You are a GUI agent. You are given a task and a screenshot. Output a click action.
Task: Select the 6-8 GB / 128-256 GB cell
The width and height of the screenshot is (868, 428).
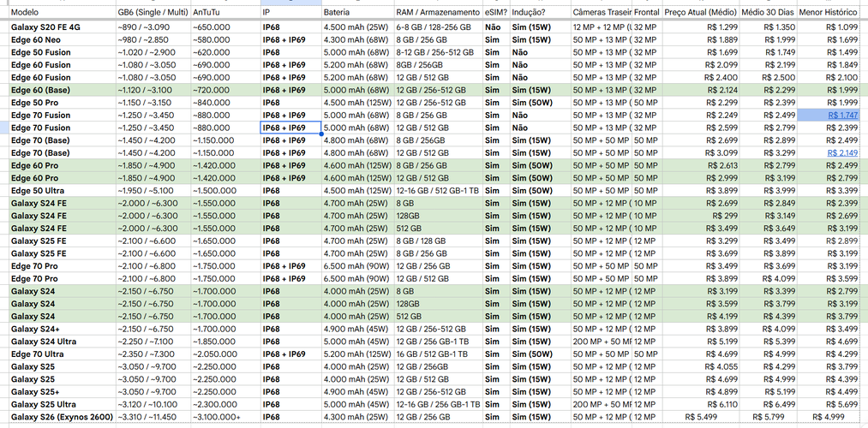tap(439, 27)
